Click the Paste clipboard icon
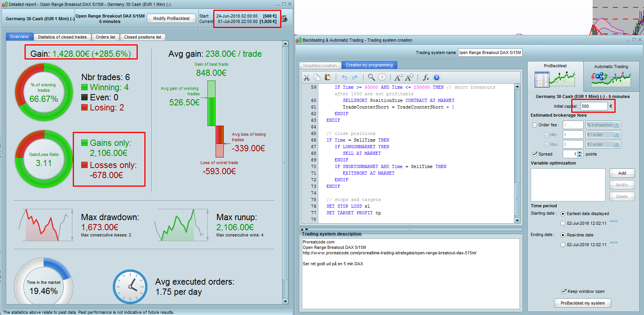644x315 pixels. point(327,77)
